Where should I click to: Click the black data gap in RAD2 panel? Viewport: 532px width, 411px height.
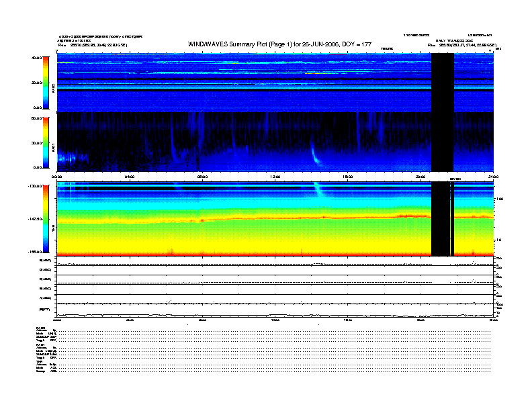(x=443, y=83)
